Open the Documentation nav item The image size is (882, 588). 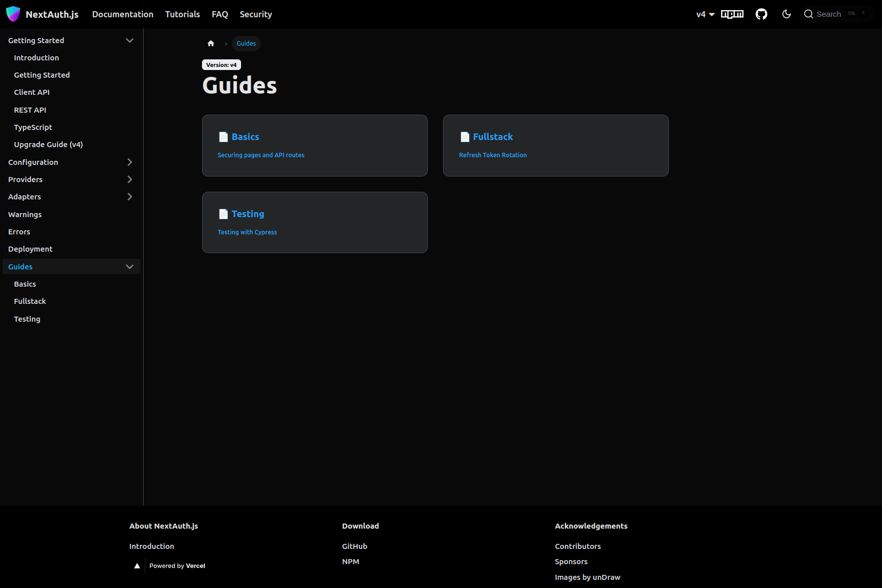tap(123, 14)
